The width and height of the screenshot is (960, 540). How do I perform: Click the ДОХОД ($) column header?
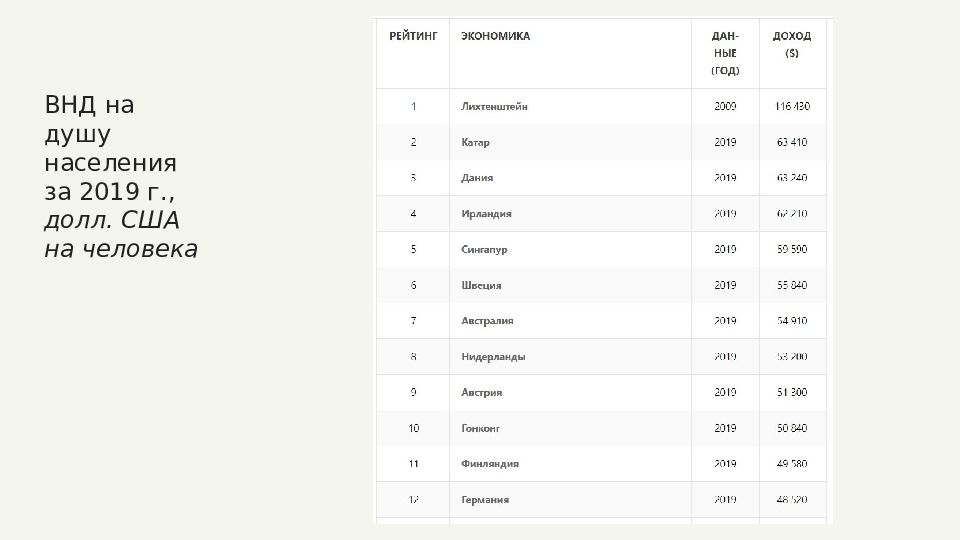tap(792, 45)
